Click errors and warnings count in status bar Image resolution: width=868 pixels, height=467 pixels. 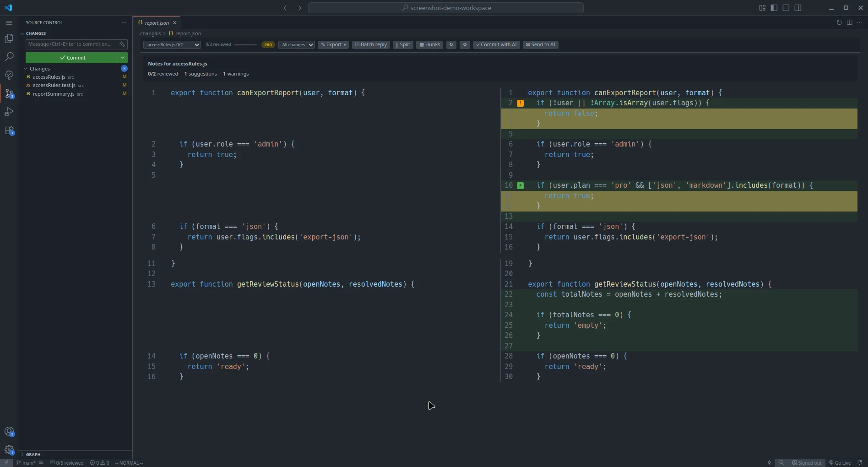click(x=100, y=463)
